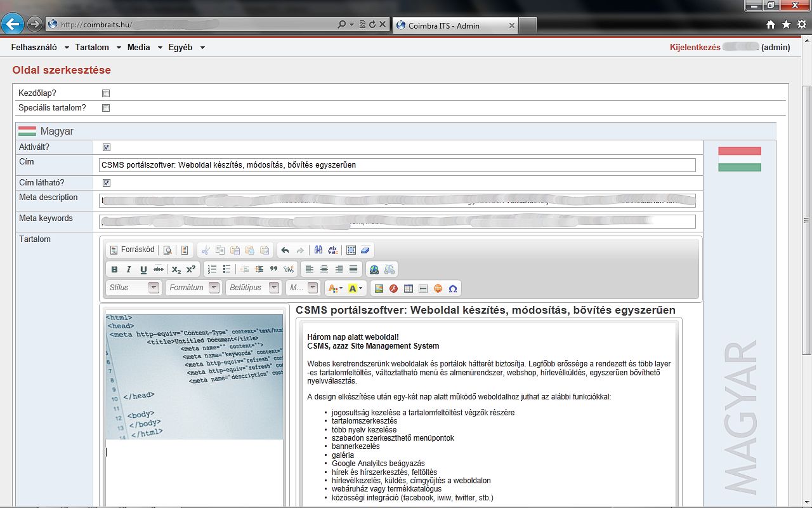
Task: Insert a hyperlink with the link icon
Action: coord(374,269)
